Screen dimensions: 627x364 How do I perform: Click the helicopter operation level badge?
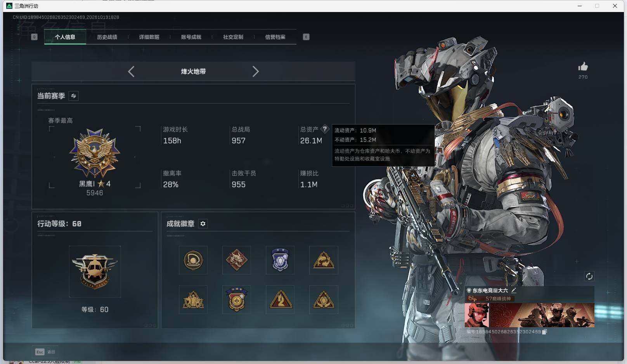95,271
